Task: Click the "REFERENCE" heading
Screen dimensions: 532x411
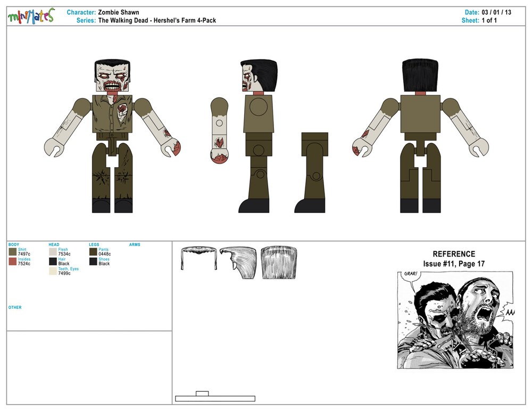Action: (454, 254)
